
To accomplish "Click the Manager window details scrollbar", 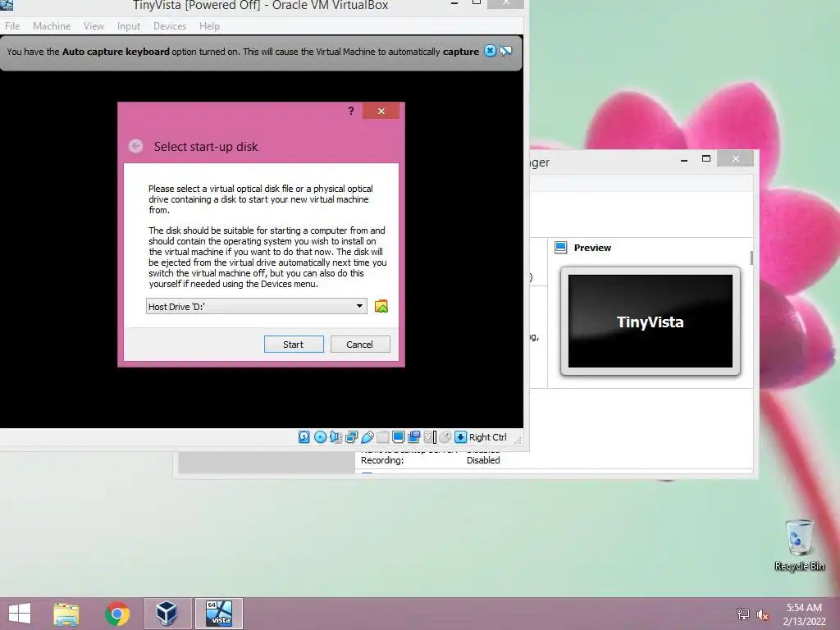I will pos(751,258).
